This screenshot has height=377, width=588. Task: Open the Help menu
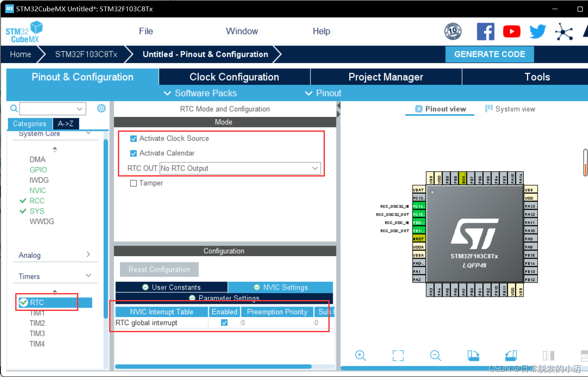(321, 31)
